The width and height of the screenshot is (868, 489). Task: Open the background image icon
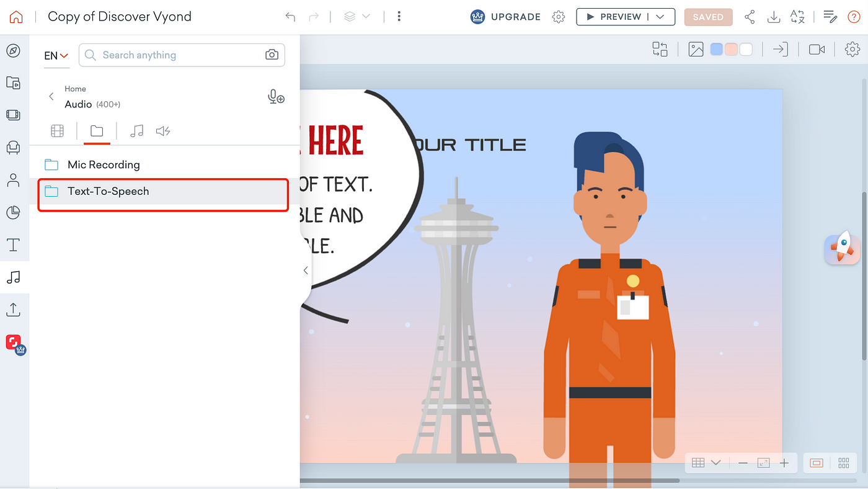696,49
